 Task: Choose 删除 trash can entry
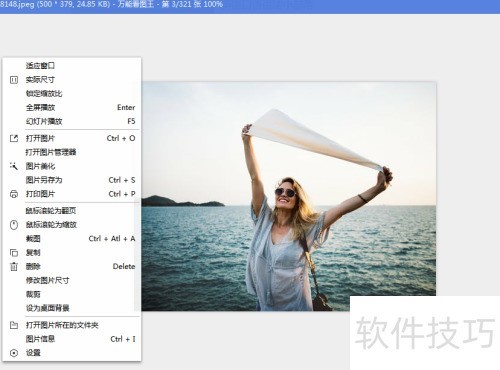click(x=71, y=266)
